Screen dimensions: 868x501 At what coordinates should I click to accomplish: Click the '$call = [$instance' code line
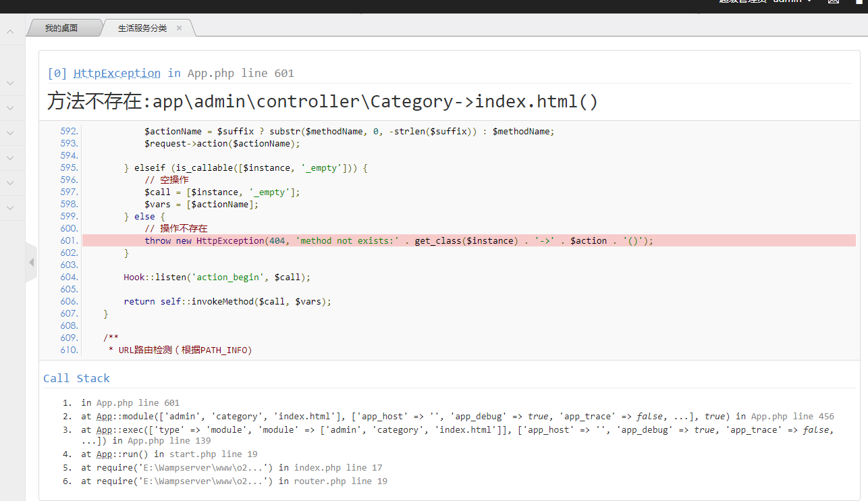222,192
